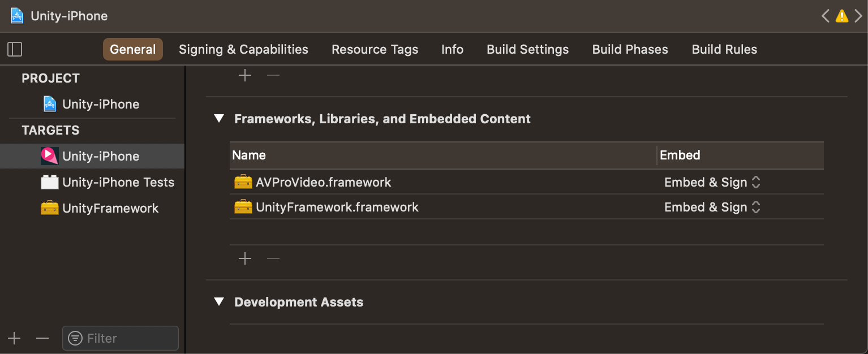Open the Build Phases tab
This screenshot has width=868, height=354.
[630, 49]
